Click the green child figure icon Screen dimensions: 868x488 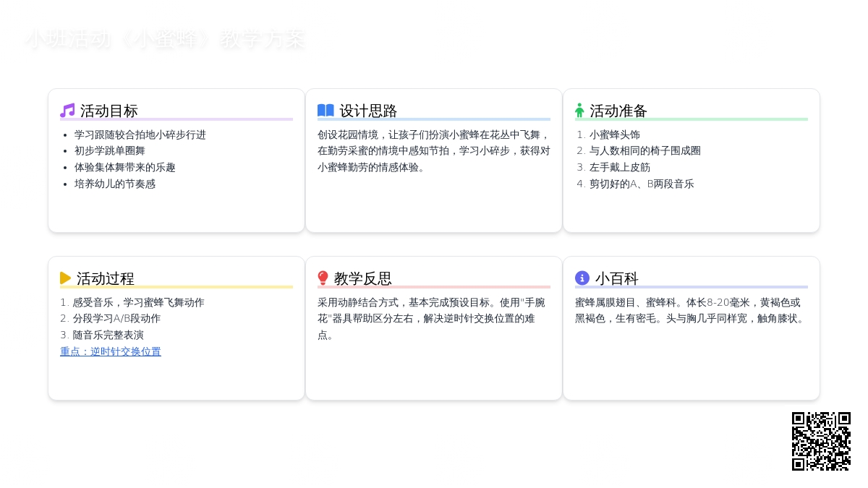(x=579, y=111)
